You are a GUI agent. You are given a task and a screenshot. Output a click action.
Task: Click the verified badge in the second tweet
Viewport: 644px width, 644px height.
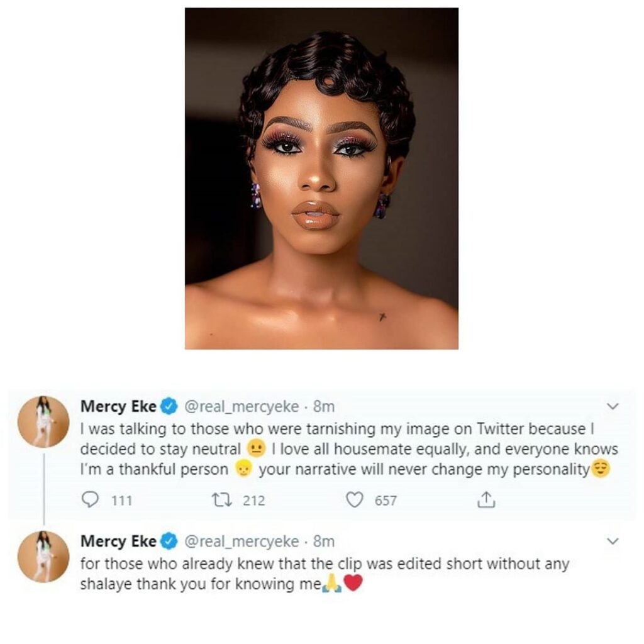tap(169, 541)
